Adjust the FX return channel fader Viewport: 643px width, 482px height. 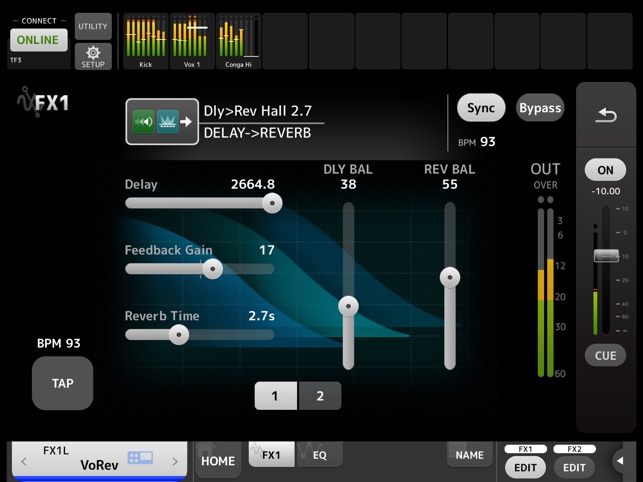606,256
